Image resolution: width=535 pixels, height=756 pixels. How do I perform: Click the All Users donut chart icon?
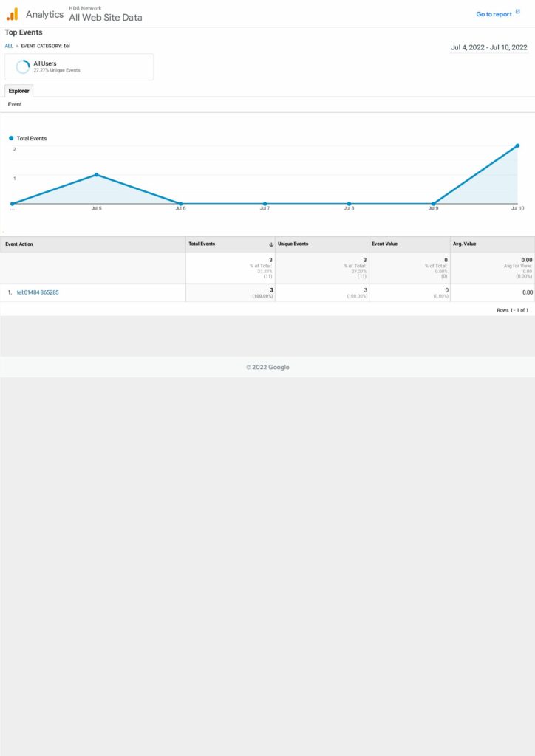23,66
